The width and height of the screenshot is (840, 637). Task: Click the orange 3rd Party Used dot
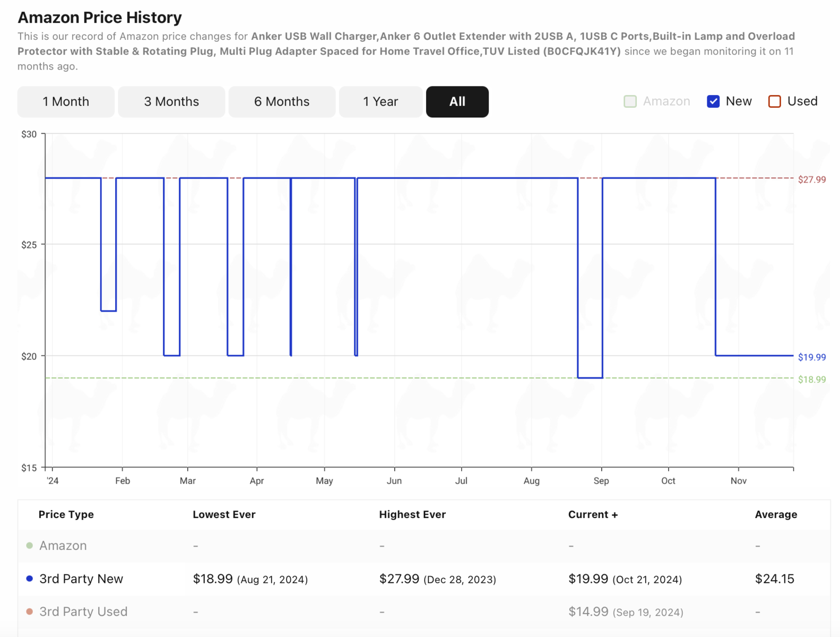click(30, 612)
